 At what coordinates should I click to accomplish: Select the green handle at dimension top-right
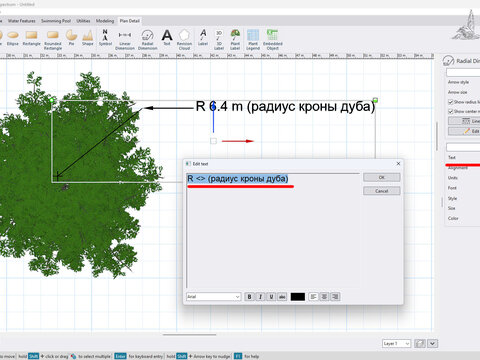(375, 100)
